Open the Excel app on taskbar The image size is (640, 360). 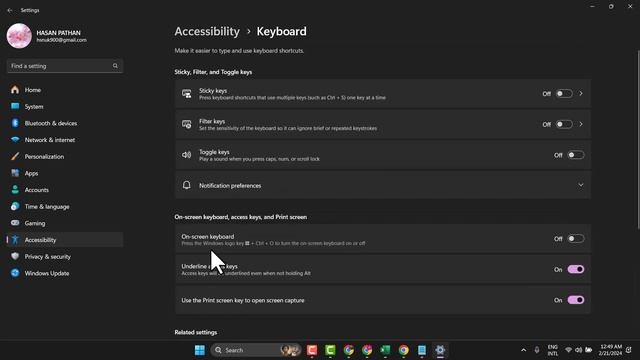(x=385, y=350)
